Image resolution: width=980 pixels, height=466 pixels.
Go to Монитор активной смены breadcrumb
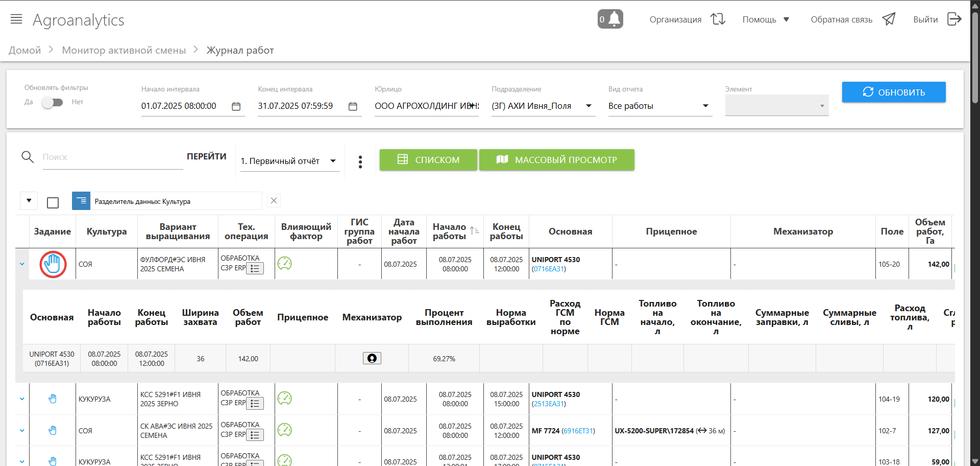click(x=124, y=50)
